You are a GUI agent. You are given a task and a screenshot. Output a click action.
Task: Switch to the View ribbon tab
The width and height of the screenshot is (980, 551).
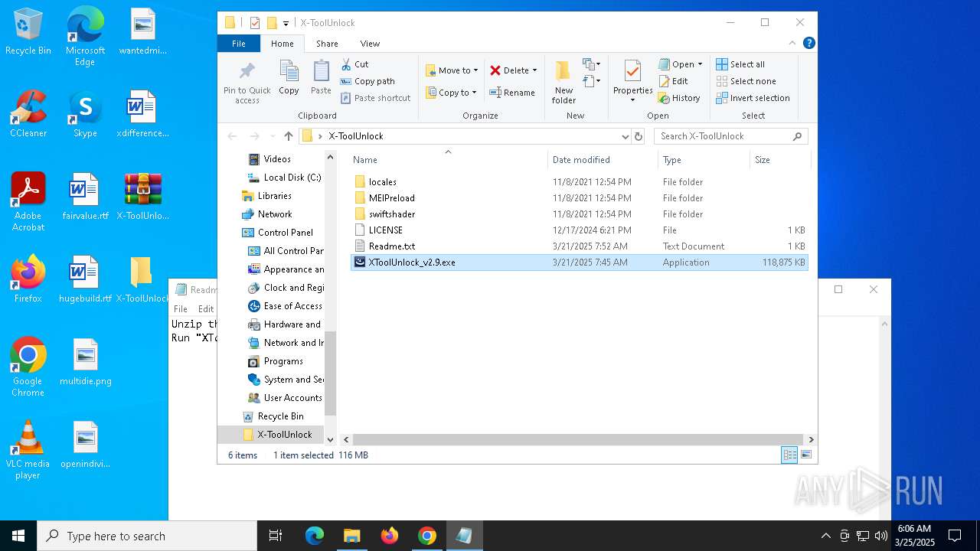click(370, 44)
